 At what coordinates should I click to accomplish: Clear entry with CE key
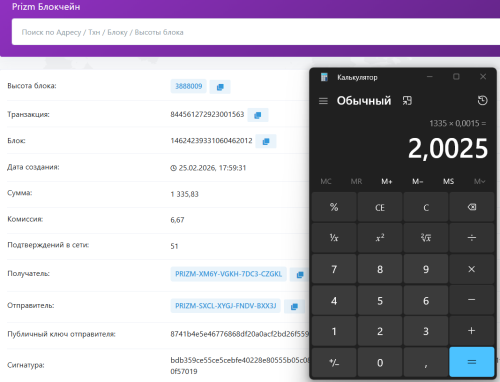[x=380, y=207]
